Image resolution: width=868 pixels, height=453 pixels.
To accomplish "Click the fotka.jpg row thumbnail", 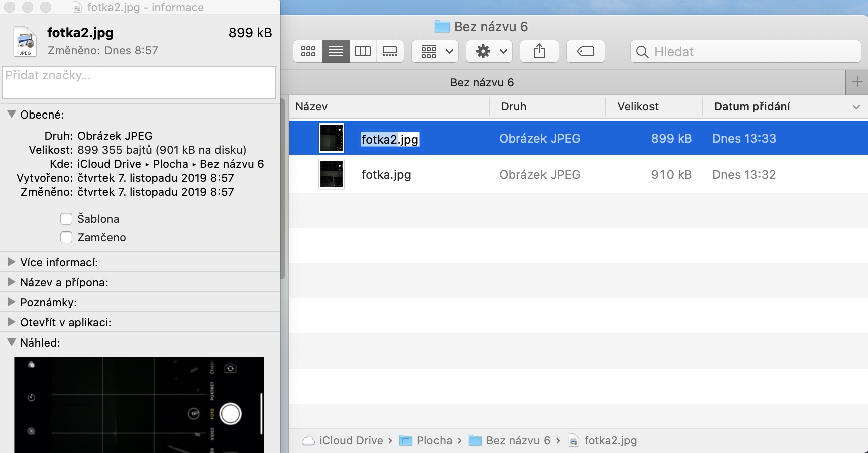I will [332, 174].
